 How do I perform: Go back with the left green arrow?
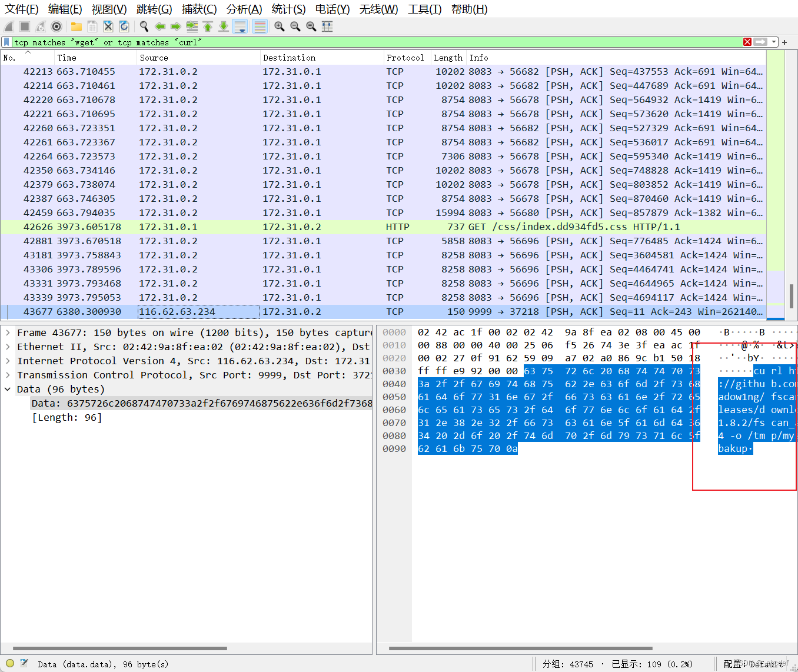(160, 26)
